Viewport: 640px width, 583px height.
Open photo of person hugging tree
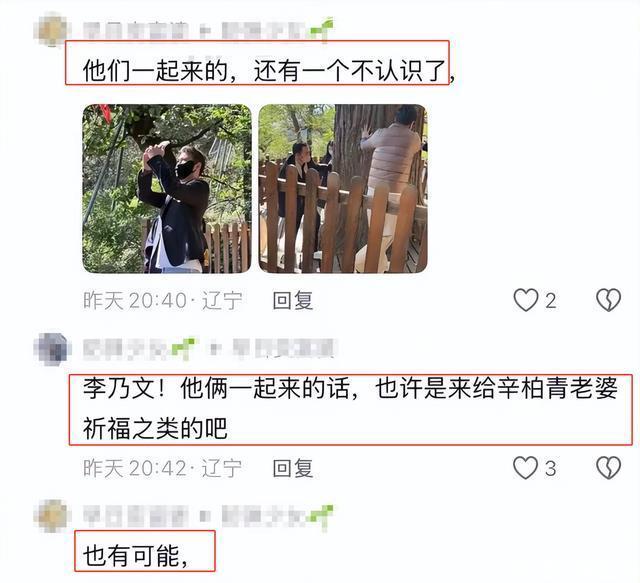coord(343,189)
